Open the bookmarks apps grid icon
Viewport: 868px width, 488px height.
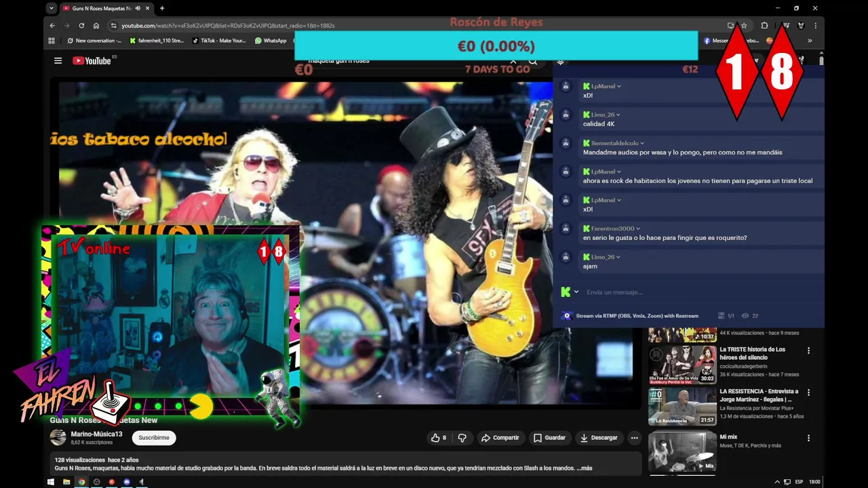coord(52,41)
